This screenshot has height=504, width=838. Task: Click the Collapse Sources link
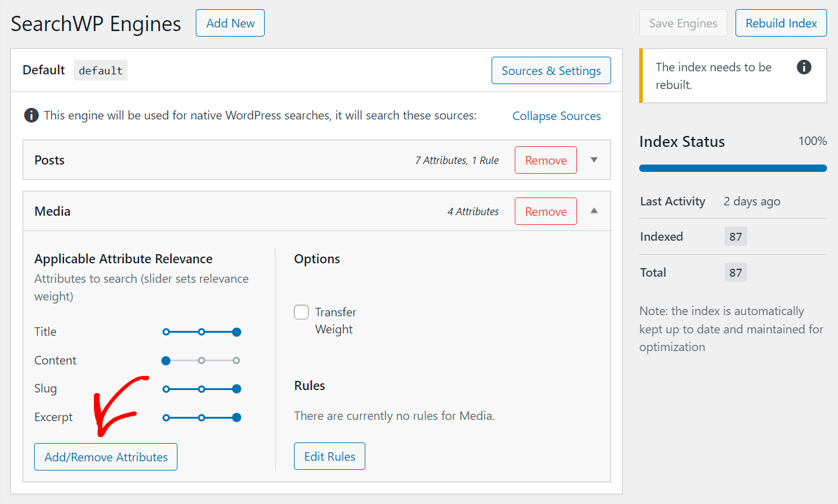[556, 116]
